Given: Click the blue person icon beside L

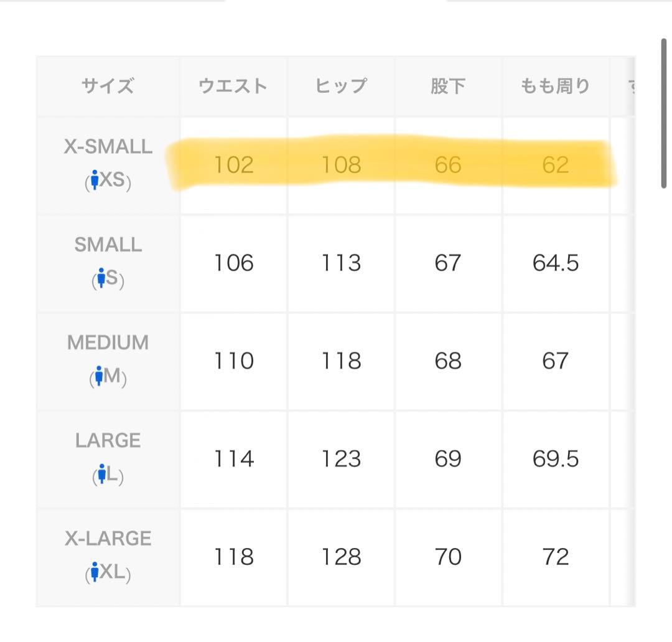Looking at the screenshot, I should (101, 476).
